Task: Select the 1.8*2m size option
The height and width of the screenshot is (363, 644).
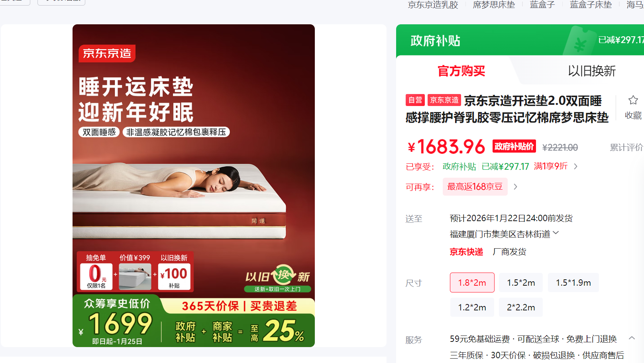Action: pyautogui.click(x=472, y=283)
